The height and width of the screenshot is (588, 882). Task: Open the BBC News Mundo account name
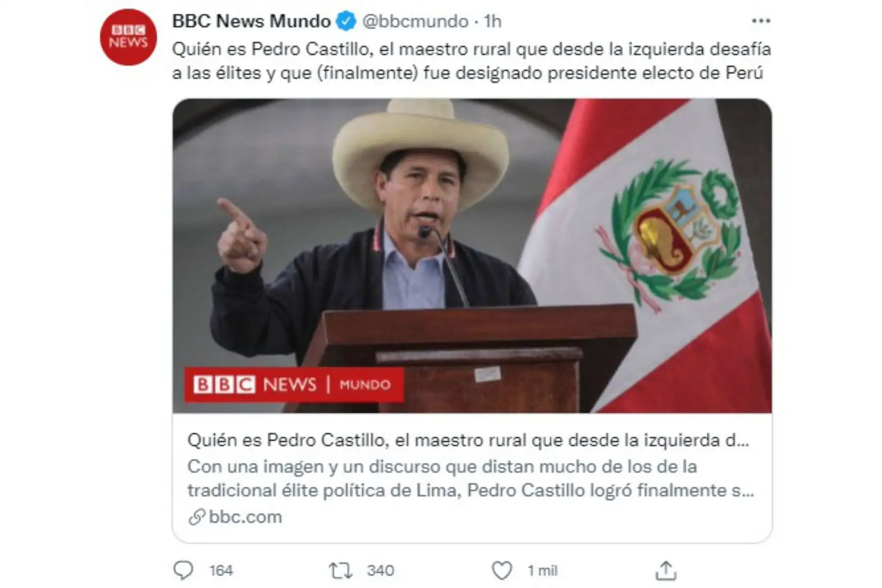point(251,21)
